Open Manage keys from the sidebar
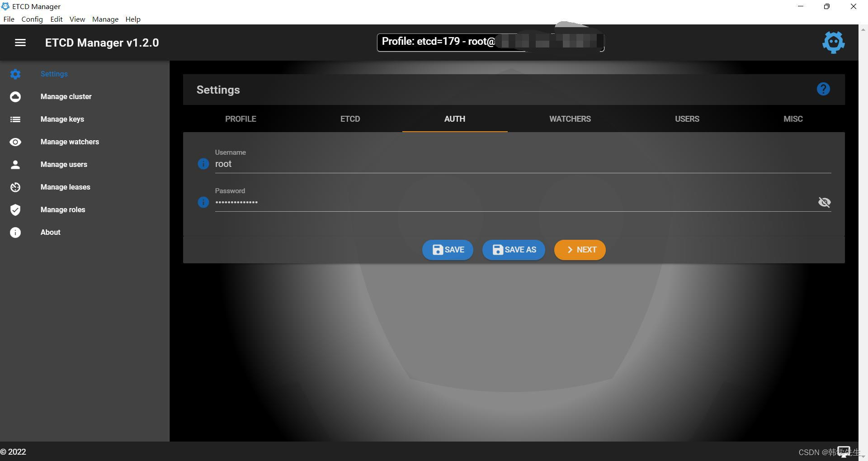The height and width of the screenshot is (461, 868). click(62, 119)
